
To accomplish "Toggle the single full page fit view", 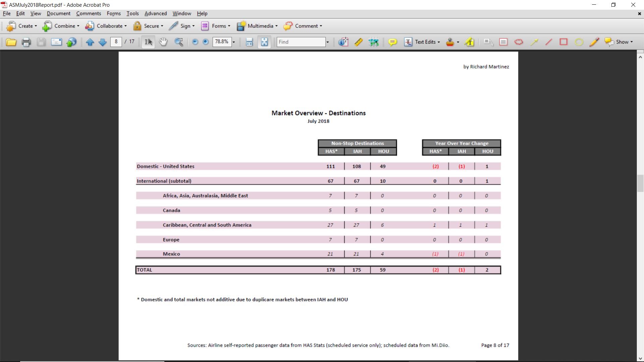I will coord(264,42).
